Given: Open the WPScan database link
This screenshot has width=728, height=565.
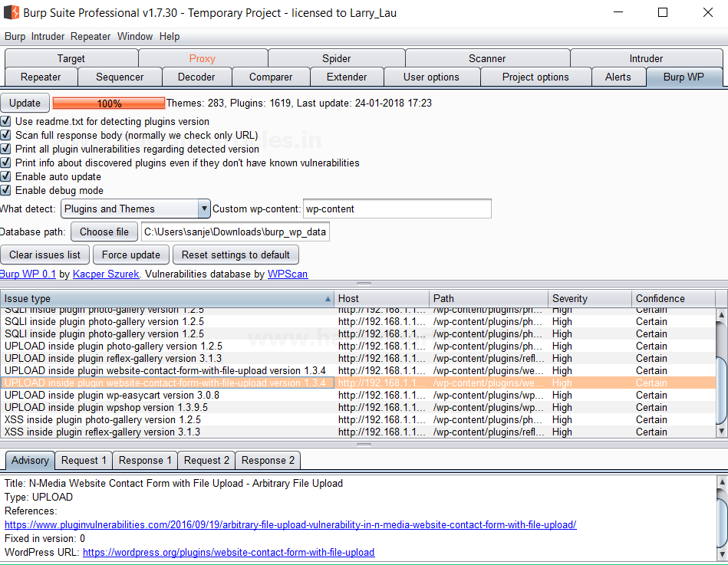Looking at the screenshot, I should point(288,274).
